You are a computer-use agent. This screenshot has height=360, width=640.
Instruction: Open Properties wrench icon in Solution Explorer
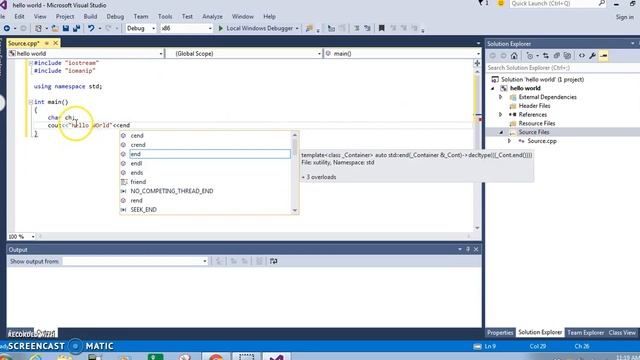592,56
